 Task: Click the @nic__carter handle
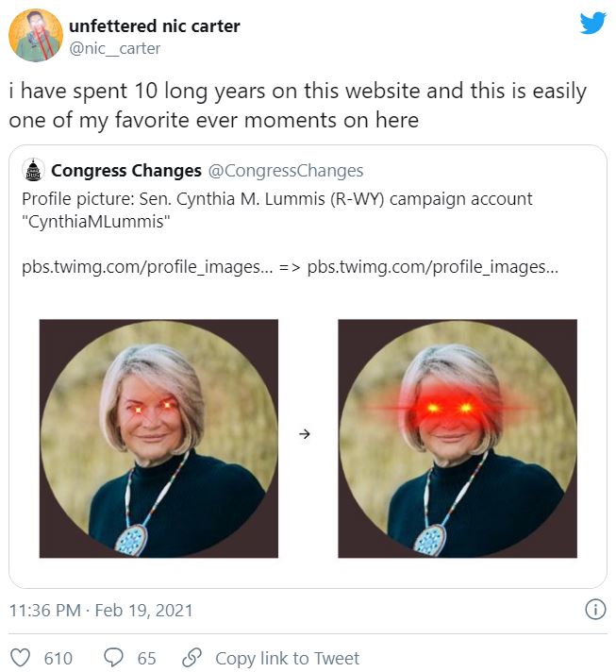tap(115, 48)
